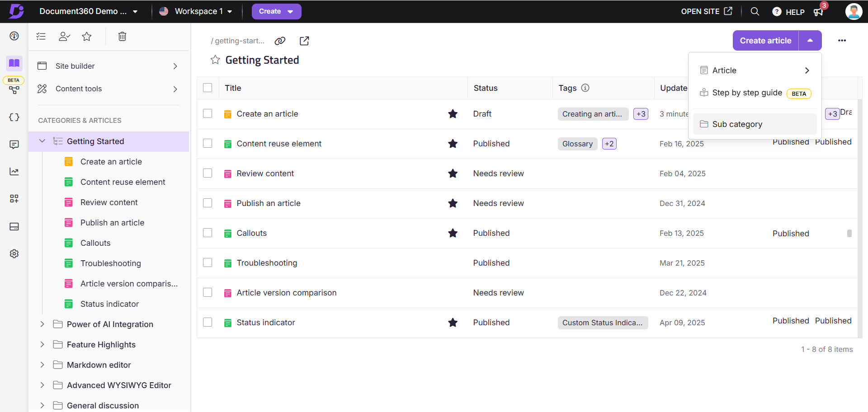Select Callouts in the category tree
The width and height of the screenshot is (868, 412).
pyautogui.click(x=95, y=243)
